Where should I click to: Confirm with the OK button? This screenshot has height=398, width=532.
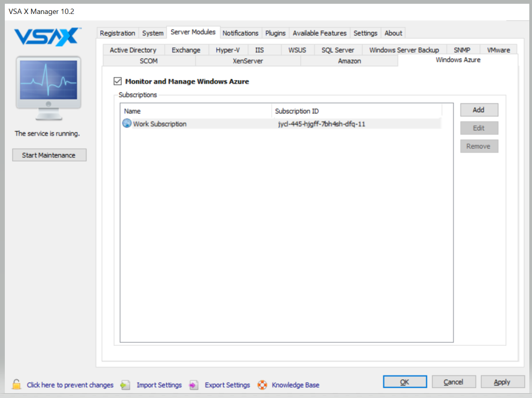[x=405, y=382]
